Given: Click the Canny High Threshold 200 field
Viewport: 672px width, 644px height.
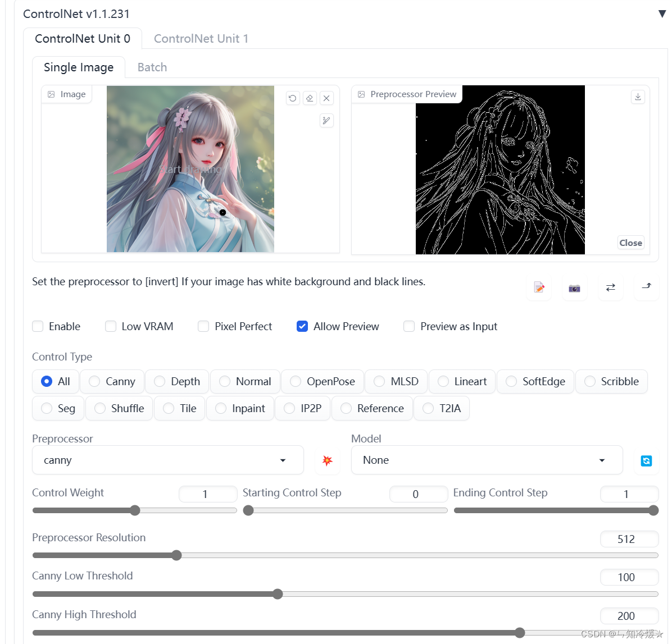Looking at the screenshot, I should [x=629, y=616].
